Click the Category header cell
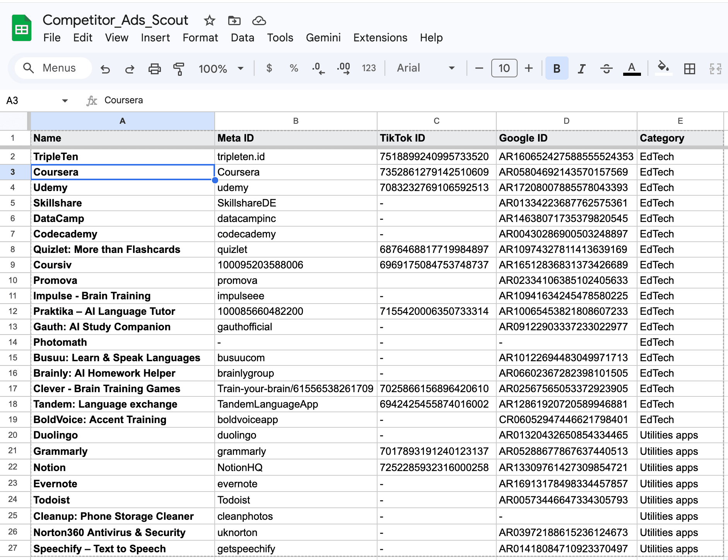 [x=680, y=138]
